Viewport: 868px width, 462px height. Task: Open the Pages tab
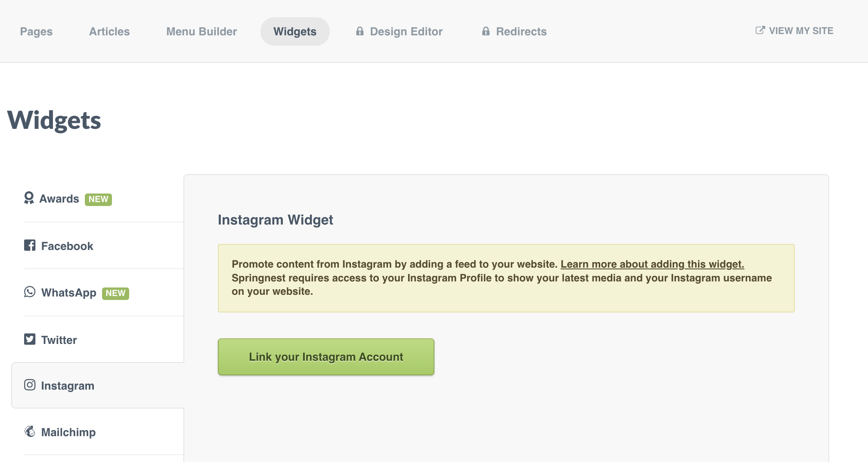point(36,31)
